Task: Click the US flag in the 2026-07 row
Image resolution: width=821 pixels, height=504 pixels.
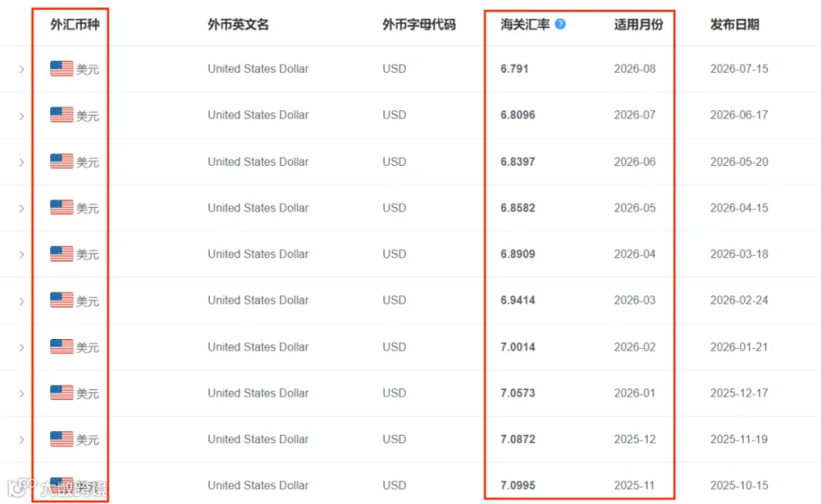Action: [62, 115]
